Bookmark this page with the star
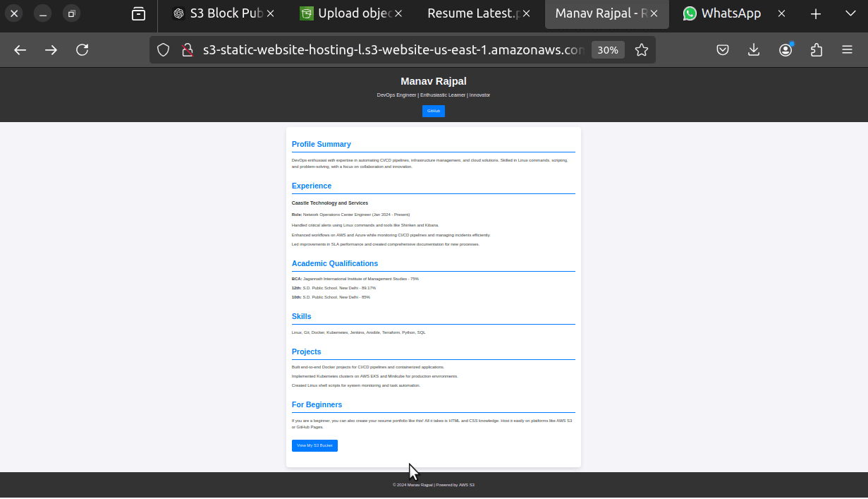This screenshot has height=499, width=868. [x=641, y=50]
